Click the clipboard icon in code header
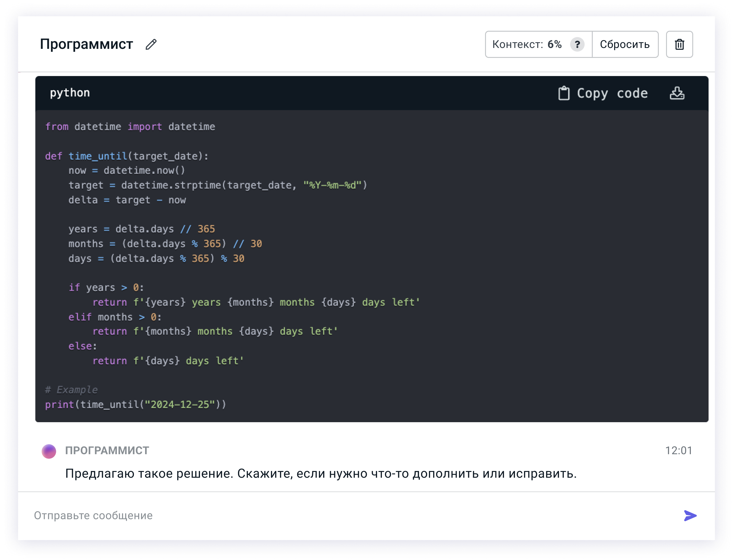Viewport: 733px width, 560px height. 564,93
